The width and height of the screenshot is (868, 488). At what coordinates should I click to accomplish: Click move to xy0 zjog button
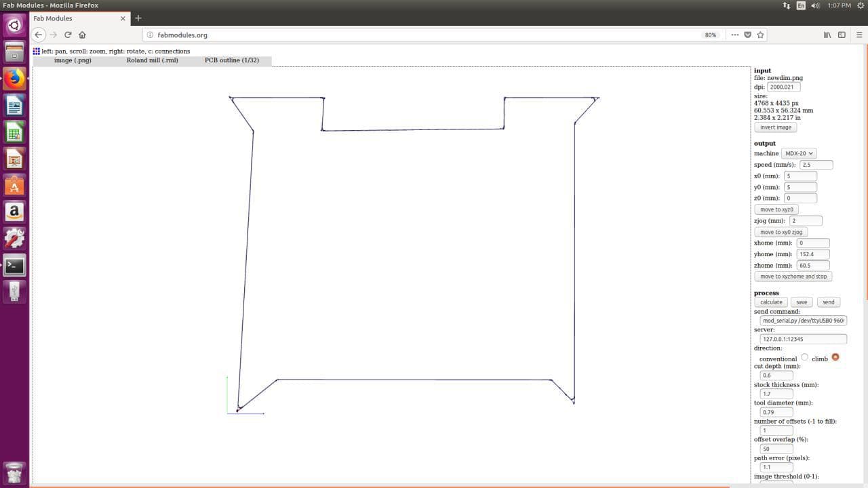pyautogui.click(x=781, y=232)
